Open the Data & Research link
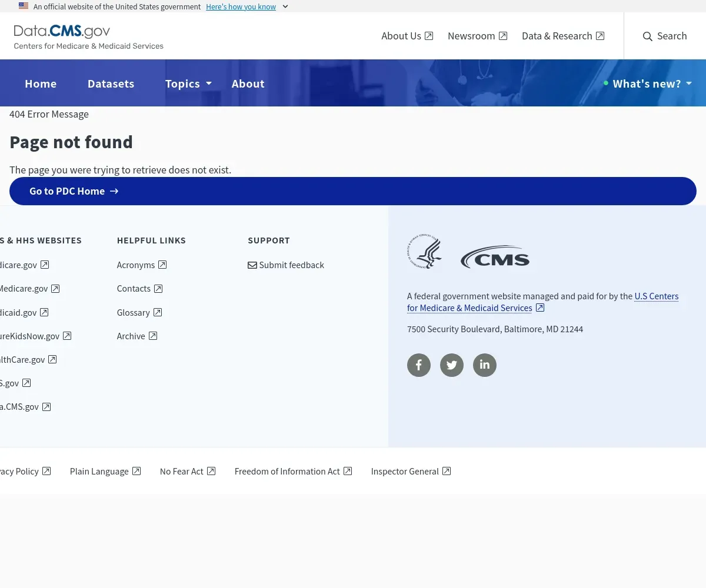The image size is (706, 588). click(563, 36)
